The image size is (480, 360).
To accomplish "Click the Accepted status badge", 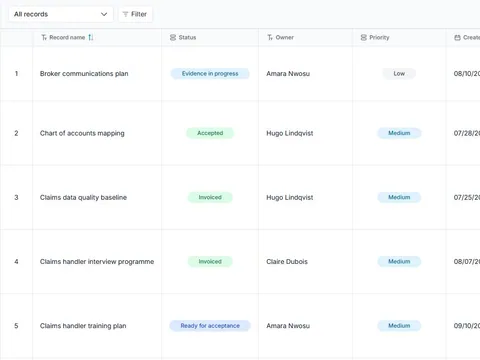I will (x=210, y=133).
